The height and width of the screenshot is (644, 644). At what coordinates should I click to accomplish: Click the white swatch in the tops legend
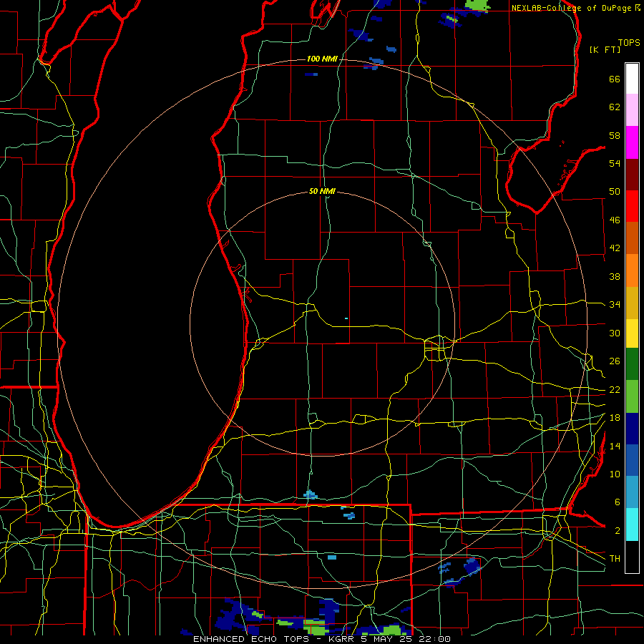[632, 79]
